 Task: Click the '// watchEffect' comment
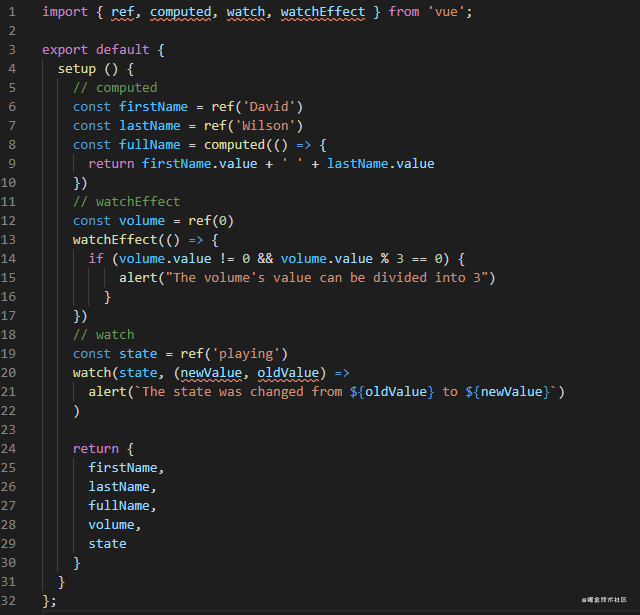[127, 202]
